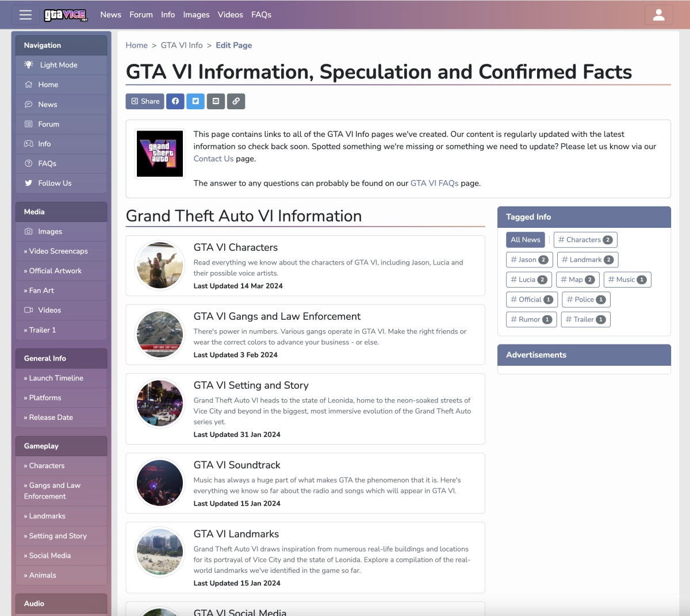
Task: Open Gangs and Law Enforcement sidebar link
Action: [61, 491]
